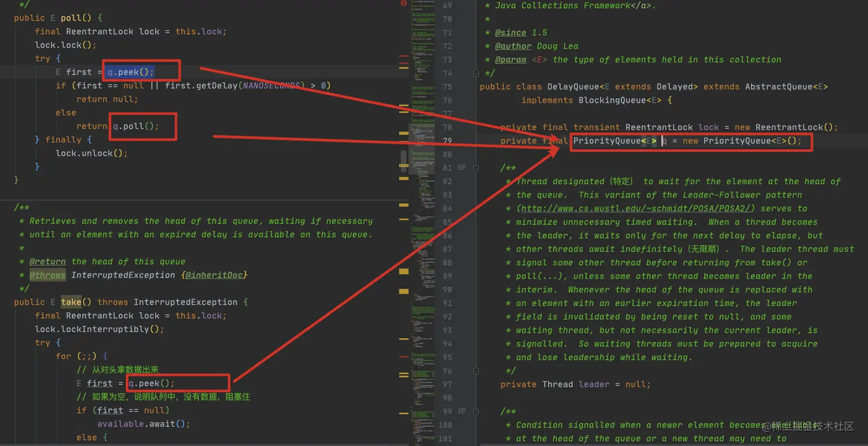868x446 pixels.
Task: Toggle rendered doc view icon at line 99
Action: coord(462,412)
